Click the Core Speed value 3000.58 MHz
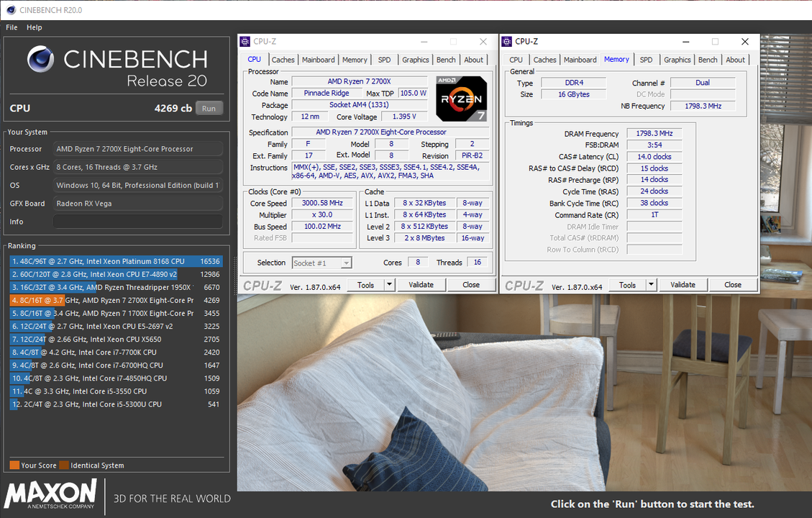 [322, 203]
